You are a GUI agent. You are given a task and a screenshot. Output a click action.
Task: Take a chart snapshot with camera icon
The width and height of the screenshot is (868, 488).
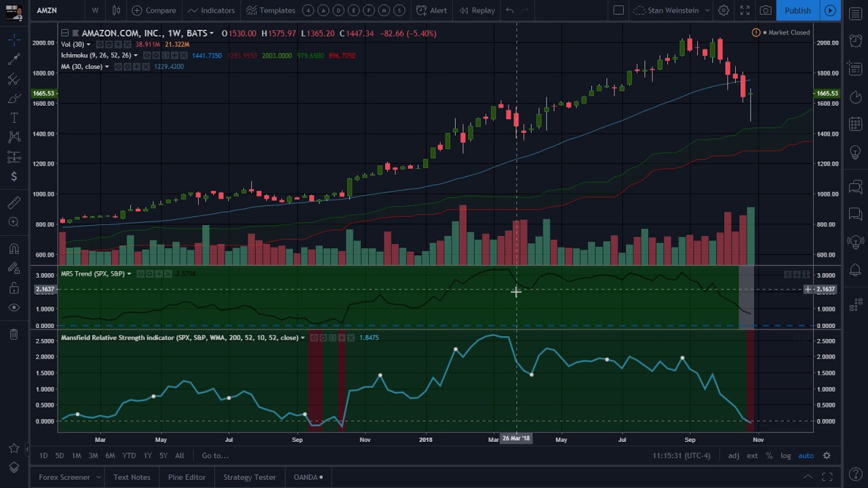coord(766,10)
